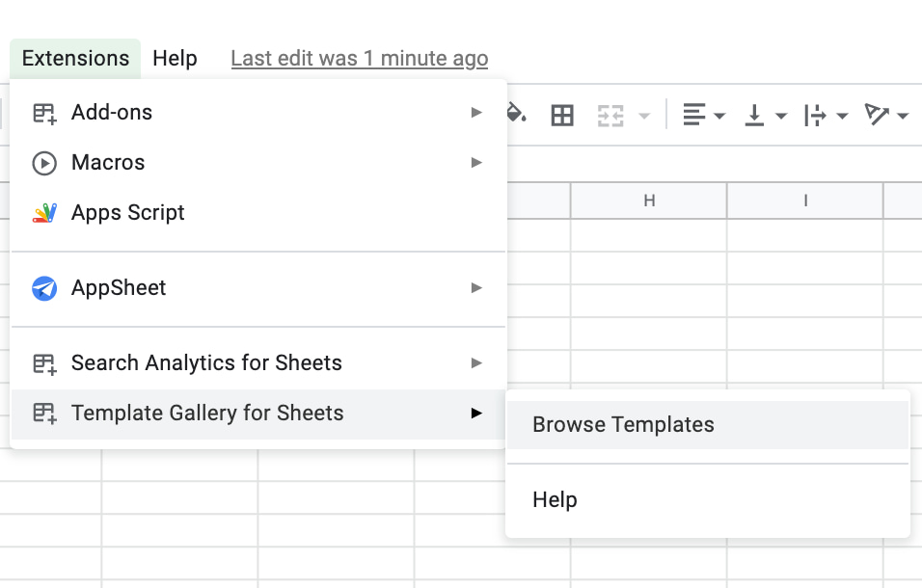Click the vertical align icon

[753, 114]
